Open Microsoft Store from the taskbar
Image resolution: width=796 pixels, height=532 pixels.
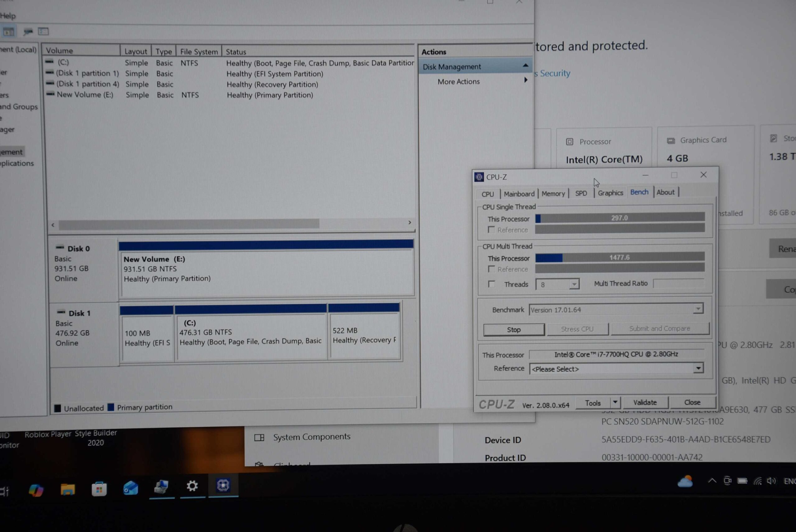pyautogui.click(x=99, y=489)
